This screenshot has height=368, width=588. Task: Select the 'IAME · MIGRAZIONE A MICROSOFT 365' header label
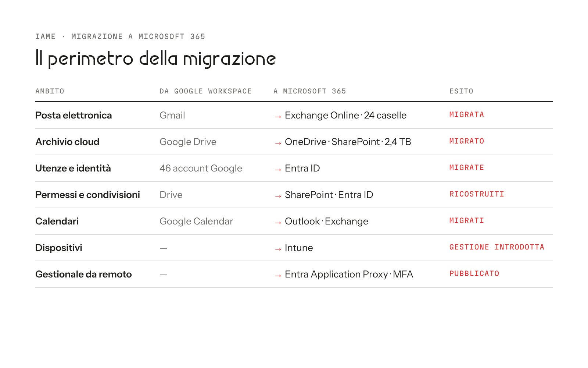pyautogui.click(x=120, y=36)
